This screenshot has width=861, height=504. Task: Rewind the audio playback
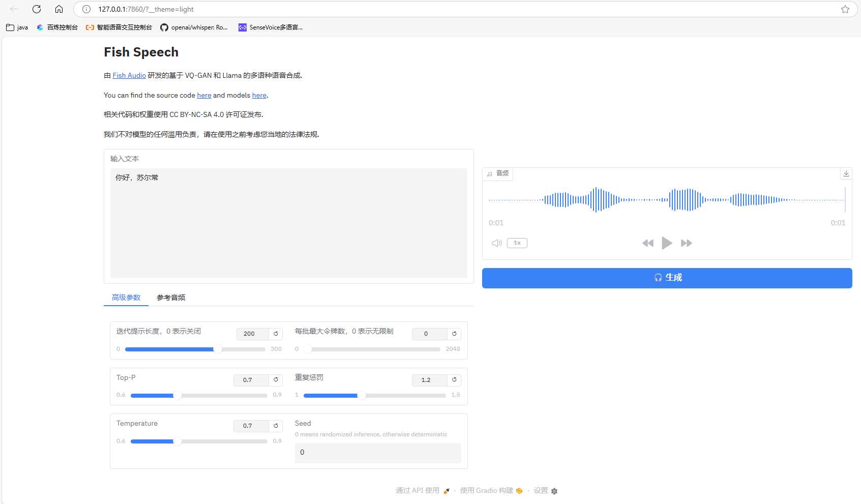click(x=648, y=243)
